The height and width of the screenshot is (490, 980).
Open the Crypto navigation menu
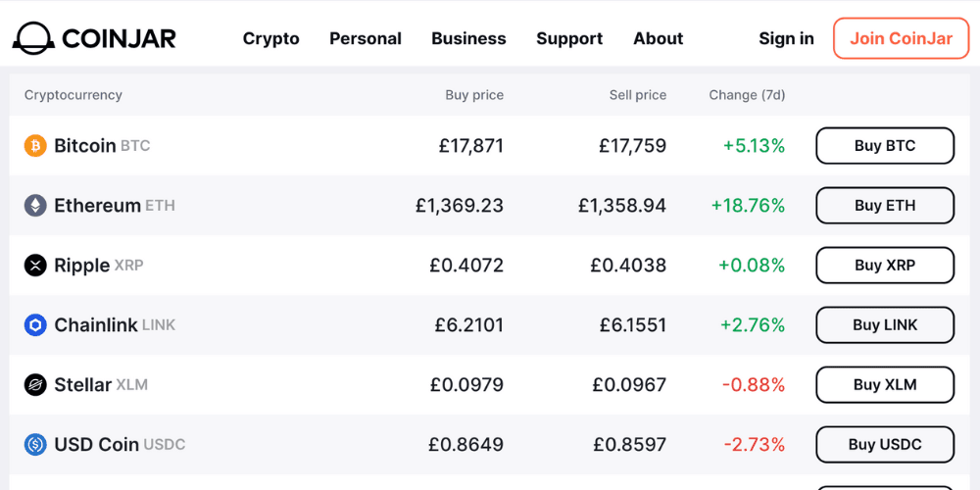point(271,39)
